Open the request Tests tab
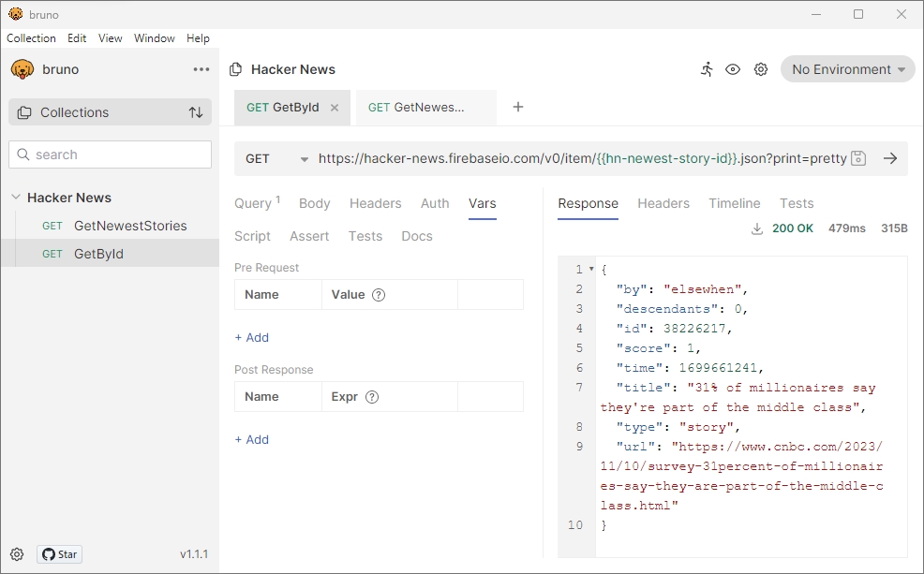 point(365,236)
